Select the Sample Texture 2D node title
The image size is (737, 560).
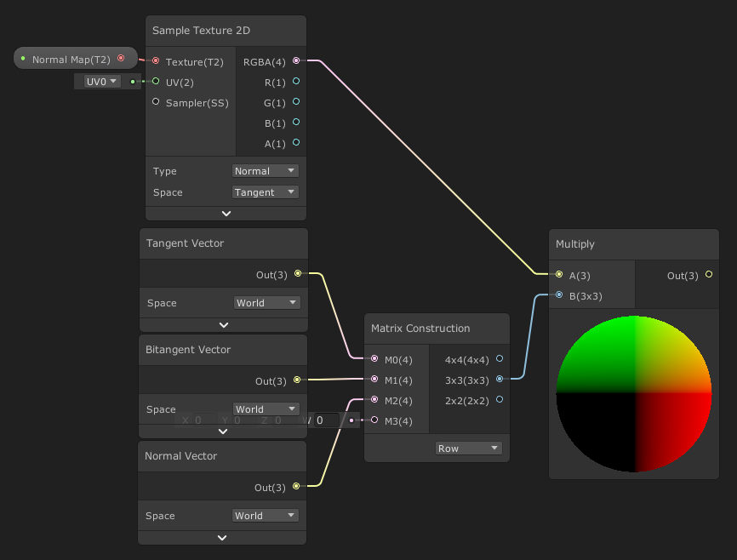(x=201, y=31)
